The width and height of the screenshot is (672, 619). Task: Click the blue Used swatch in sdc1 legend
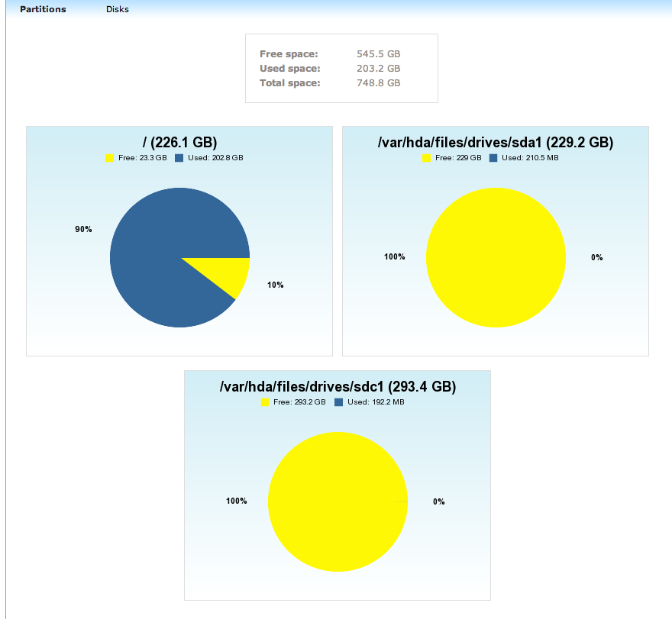click(x=338, y=402)
